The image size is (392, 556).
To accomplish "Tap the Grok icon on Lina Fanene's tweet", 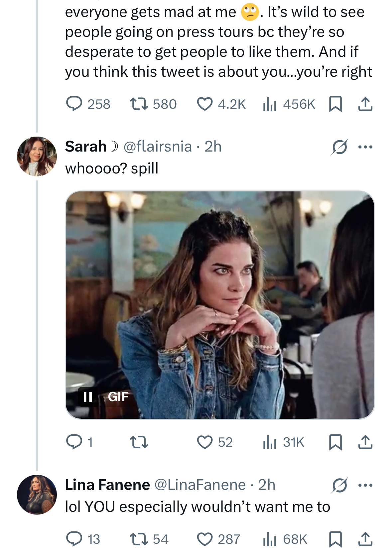I will pyautogui.click(x=339, y=485).
